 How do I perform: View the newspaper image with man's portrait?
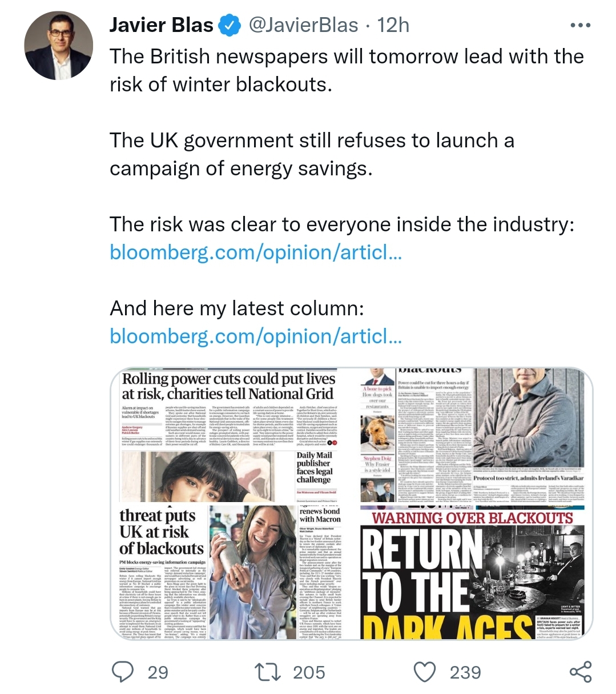[x=476, y=435]
